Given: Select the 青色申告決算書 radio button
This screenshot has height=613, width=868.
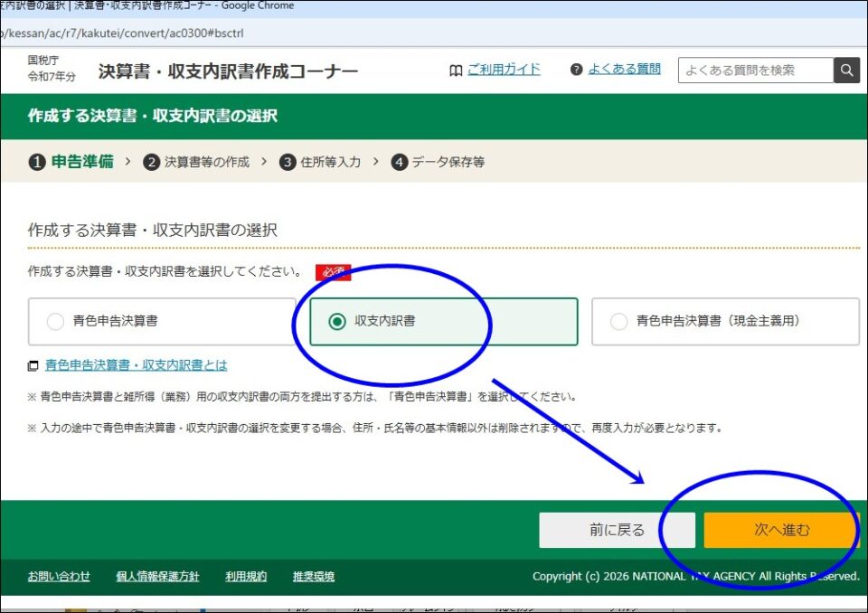Looking at the screenshot, I should click(55, 321).
